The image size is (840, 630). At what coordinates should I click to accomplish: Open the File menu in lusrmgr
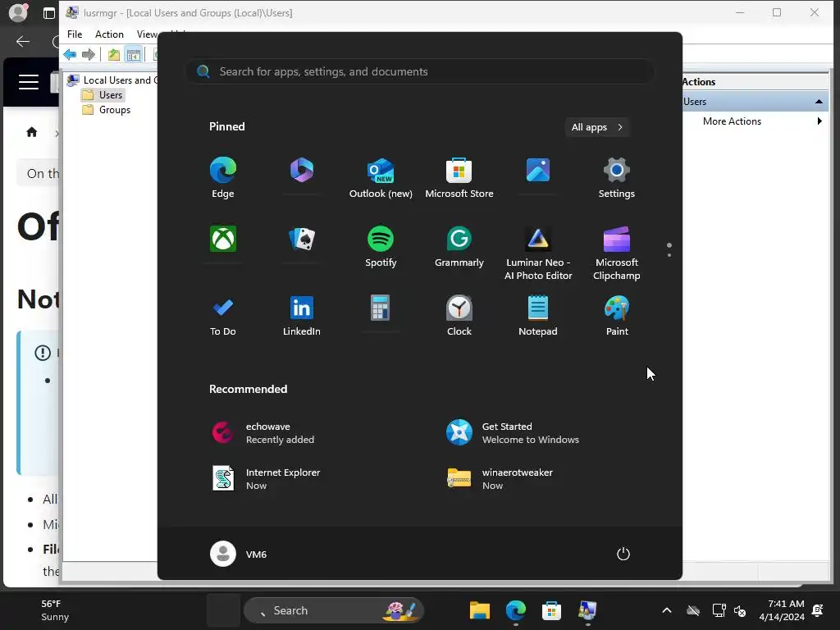[x=75, y=34]
